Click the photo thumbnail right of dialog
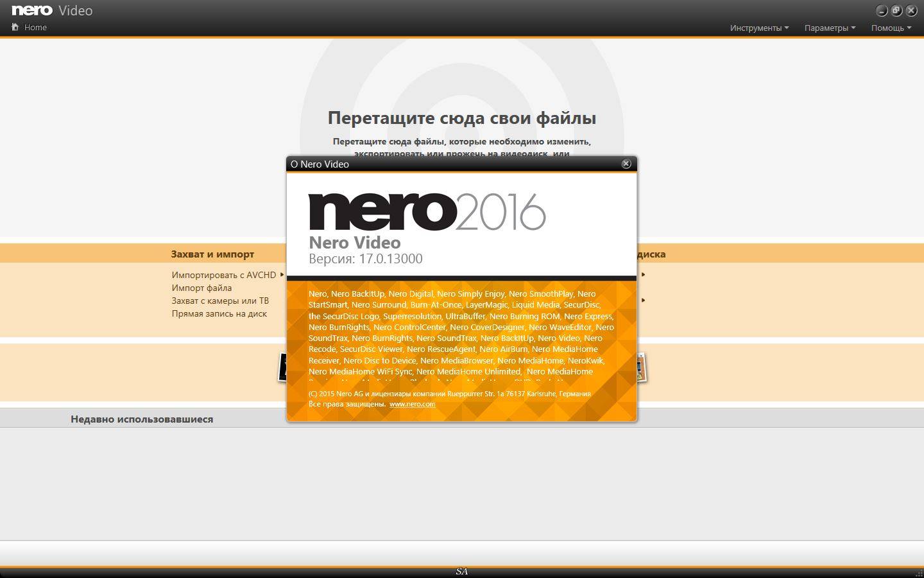The height and width of the screenshot is (578, 924). (x=641, y=367)
